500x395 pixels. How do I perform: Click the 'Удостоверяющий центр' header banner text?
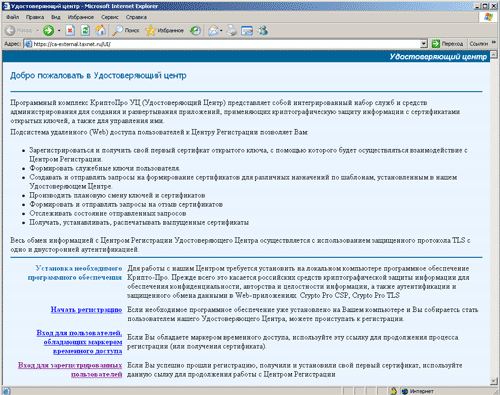pyautogui.click(x=438, y=57)
